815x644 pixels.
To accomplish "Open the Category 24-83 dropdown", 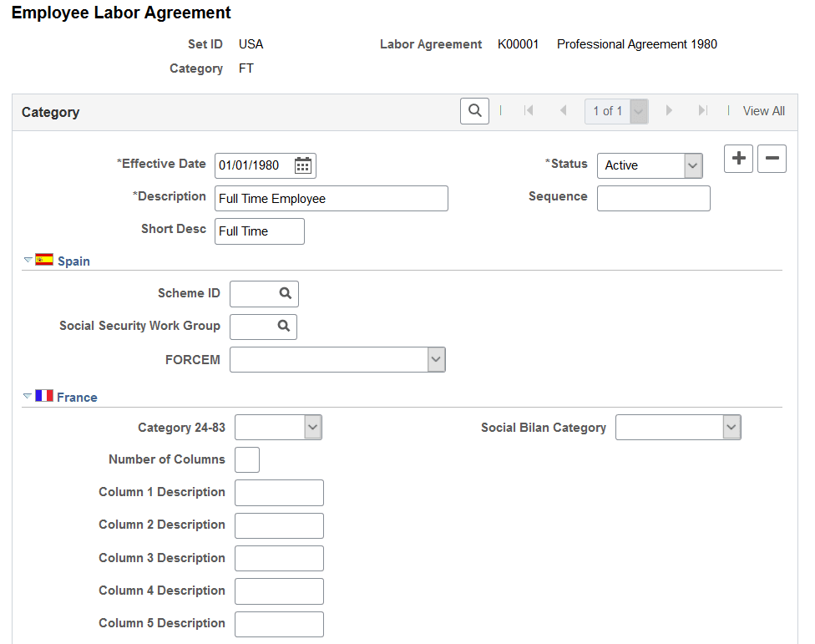I will pyautogui.click(x=312, y=427).
